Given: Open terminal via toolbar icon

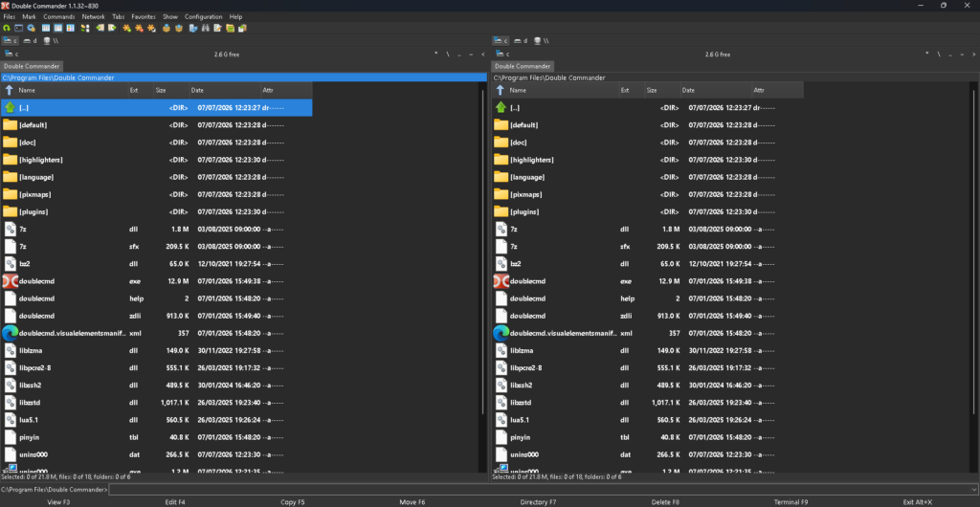Looking at the screenshot, I should point(19,28).
